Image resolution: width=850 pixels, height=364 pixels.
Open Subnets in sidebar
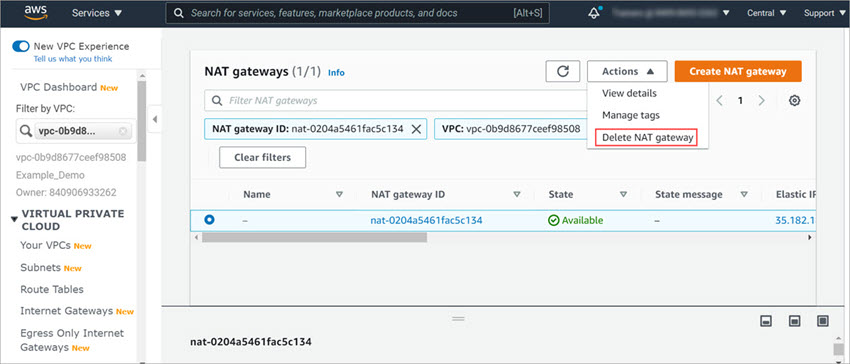(40, 267)
